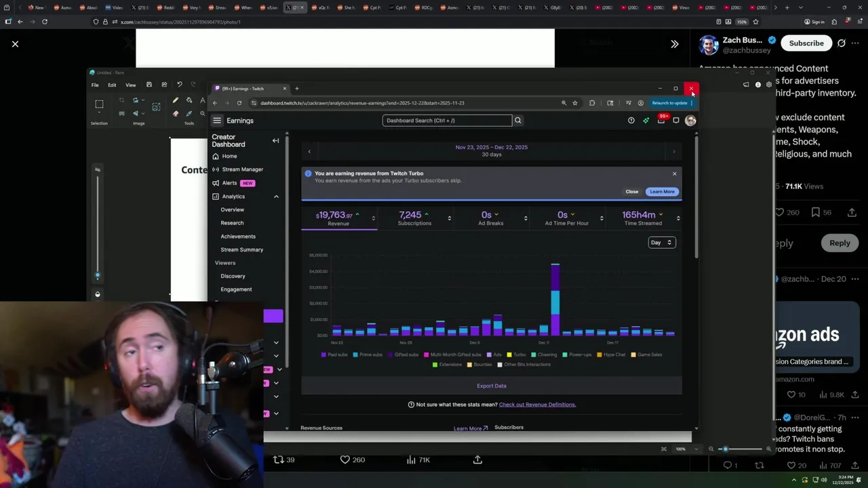Open a new tab in the Twitch Chrome window
868x488 pixels.
tap(296, 88)
